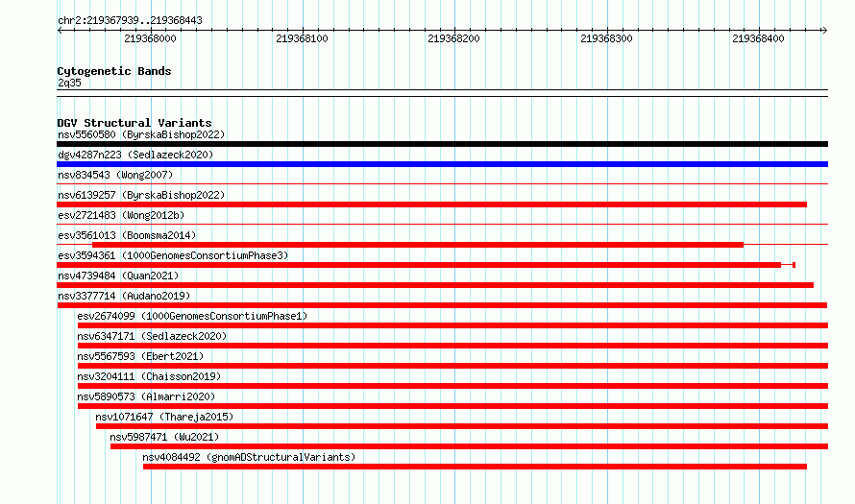The width and height of the screenshot is (855, 504).
Task: Click the esv2674099 (1000GenomesConsortiumPhase1) label
Action: pyautogui.click(x=192, y=316)
